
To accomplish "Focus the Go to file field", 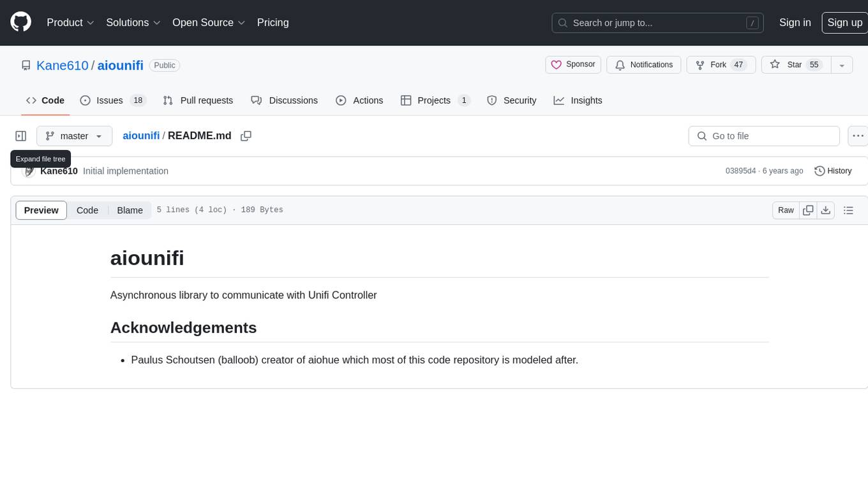I will coord(764,136).
